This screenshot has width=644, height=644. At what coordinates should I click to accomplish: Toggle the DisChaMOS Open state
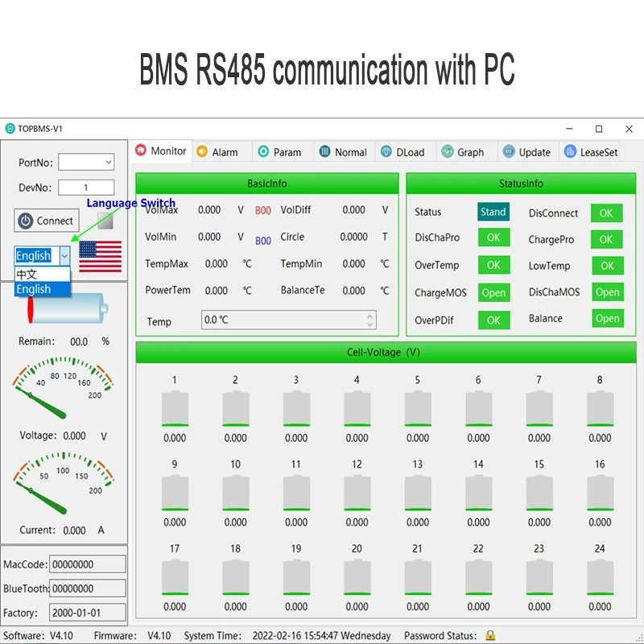tap(608, 292)
